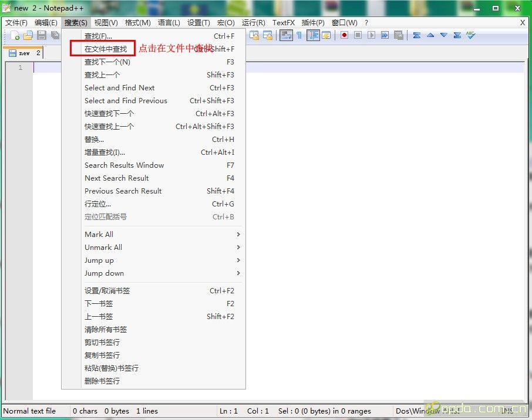The height and width of the screenshot is (420, 532).
Task: Toggle the Indent guide toolbar button
Action: pos(313,35)
